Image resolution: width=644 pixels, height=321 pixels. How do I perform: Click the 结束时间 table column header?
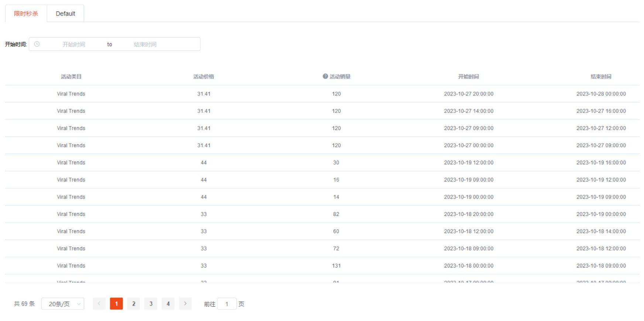(x=601, y=77)
